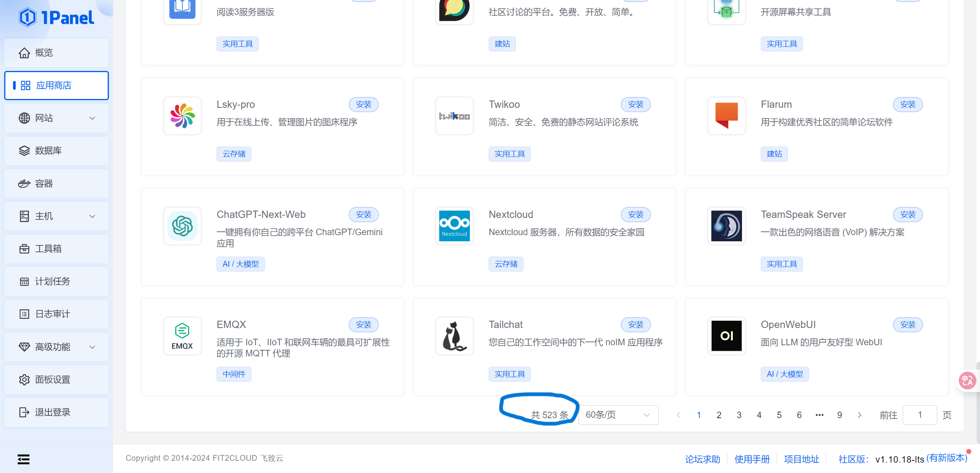This screenshot has width=980, height=473.
Task: Open the 使用手册 footer link
Action: [x=752, y=459]
